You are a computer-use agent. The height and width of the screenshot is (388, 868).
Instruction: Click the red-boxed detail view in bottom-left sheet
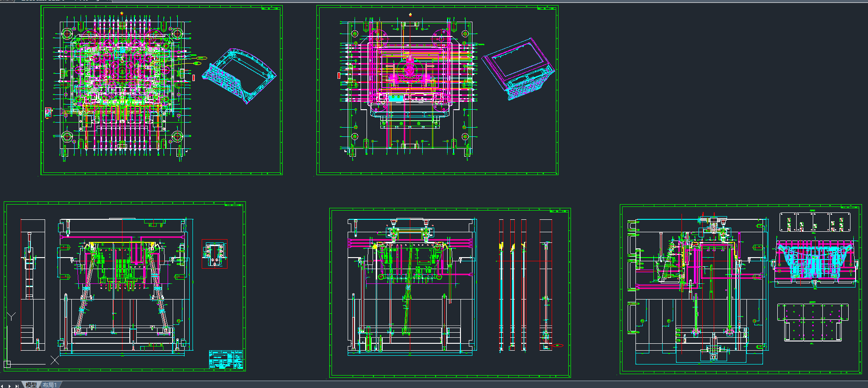point(214,254)
